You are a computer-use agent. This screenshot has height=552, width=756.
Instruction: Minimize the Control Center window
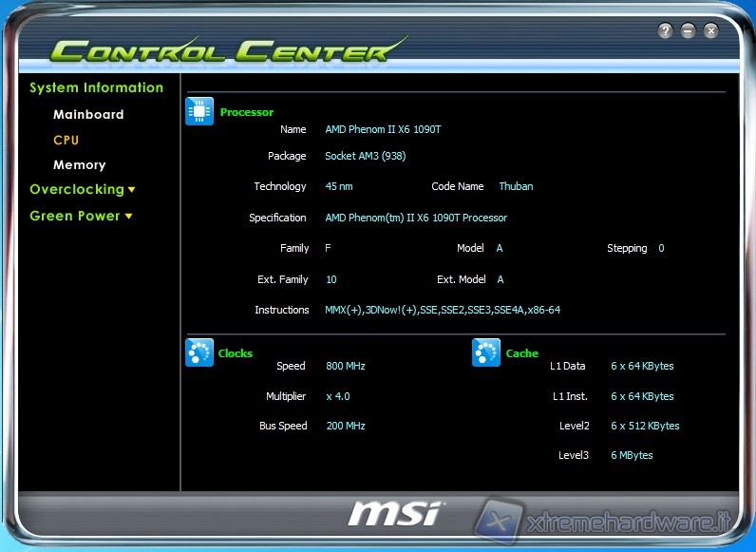(x=688, y=31)
